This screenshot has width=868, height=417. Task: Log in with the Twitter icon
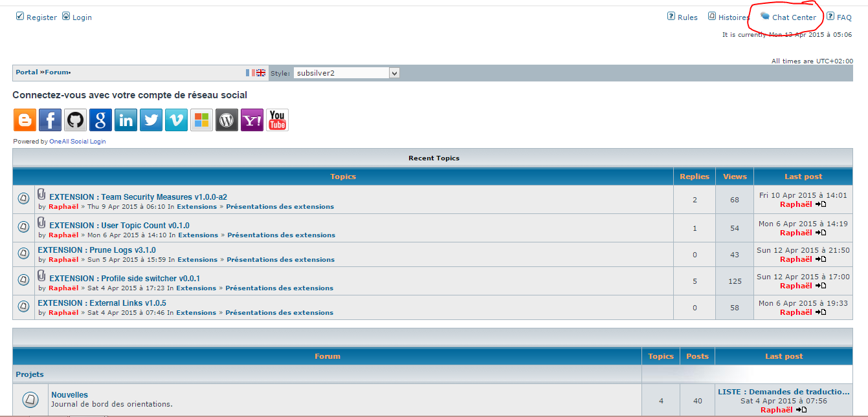coord(151,120)
